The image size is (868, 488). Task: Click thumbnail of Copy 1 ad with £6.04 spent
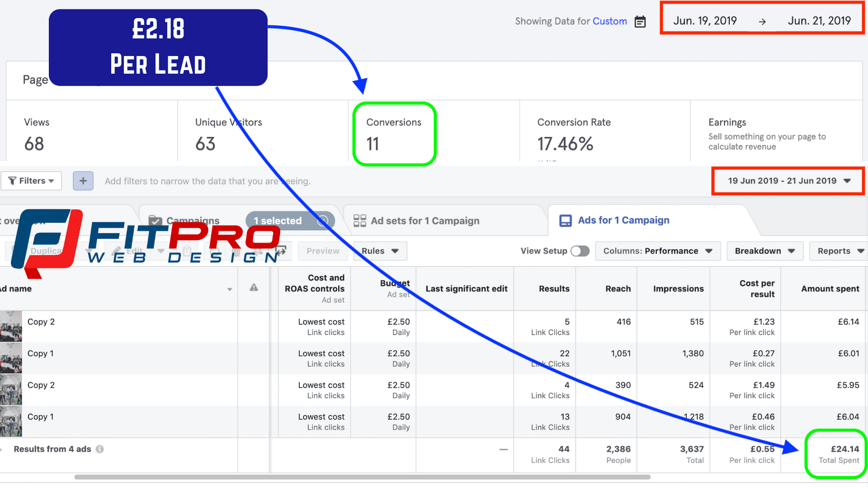click(x=11, y=421)
